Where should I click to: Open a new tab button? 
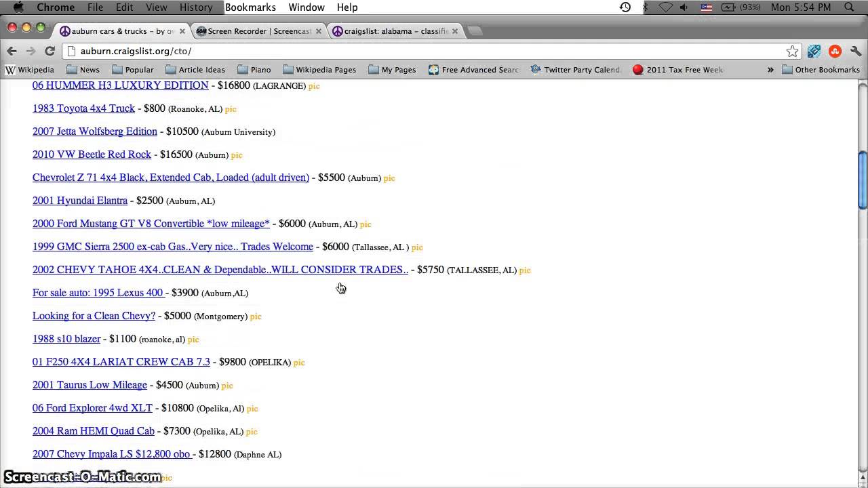point(475,31)
